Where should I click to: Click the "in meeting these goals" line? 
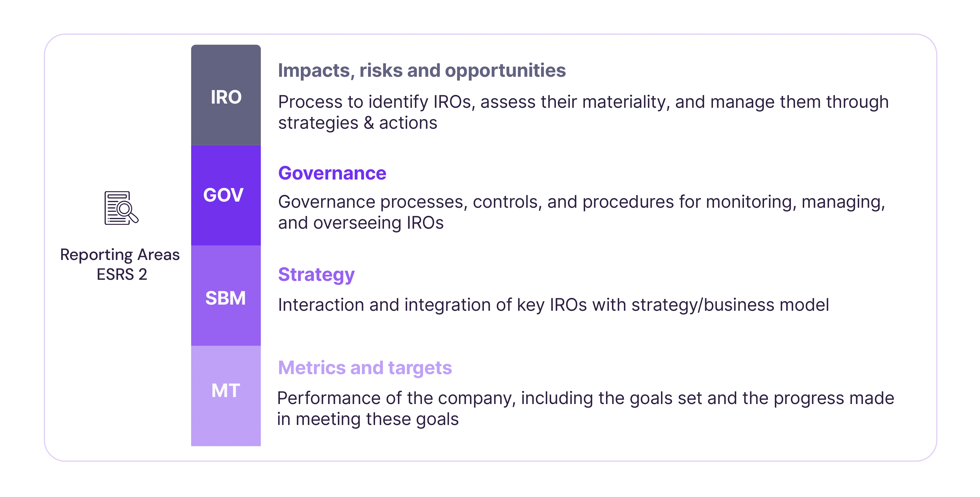(367, 419)
